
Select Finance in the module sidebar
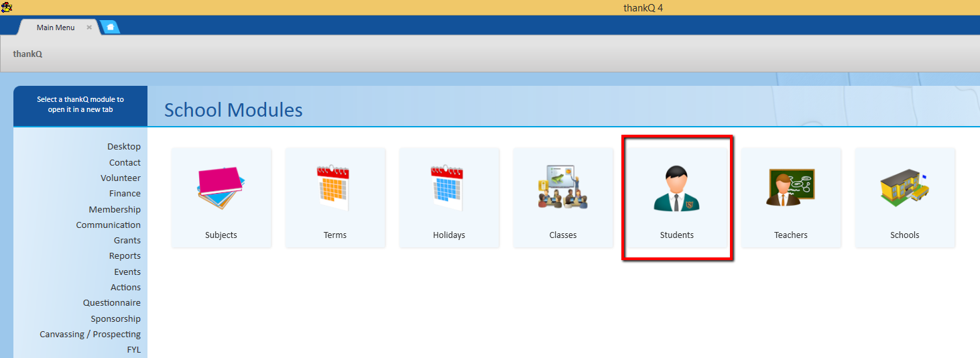125,193
